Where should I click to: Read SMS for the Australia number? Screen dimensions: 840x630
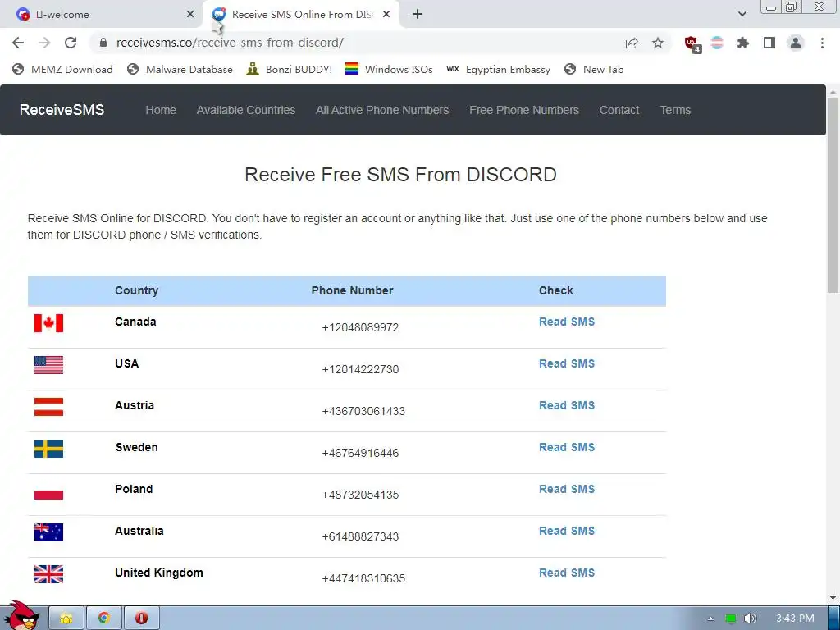tap(567, 531)
